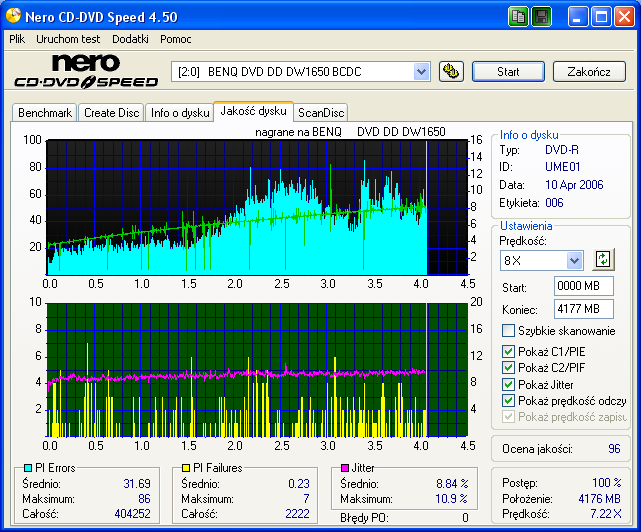Screen dimensions: 641x532
Task: Click the graph title nagrane na BENQ
Action: click(298, 132)
